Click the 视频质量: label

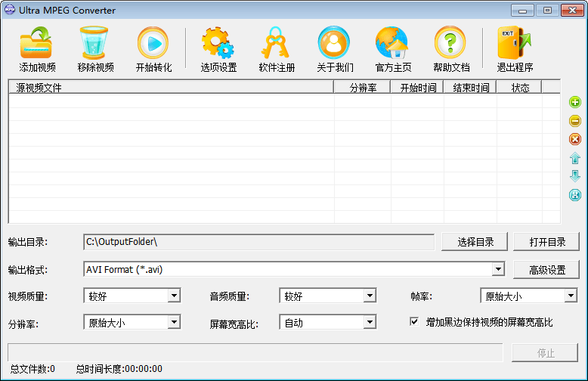click(x=28, y=296)
